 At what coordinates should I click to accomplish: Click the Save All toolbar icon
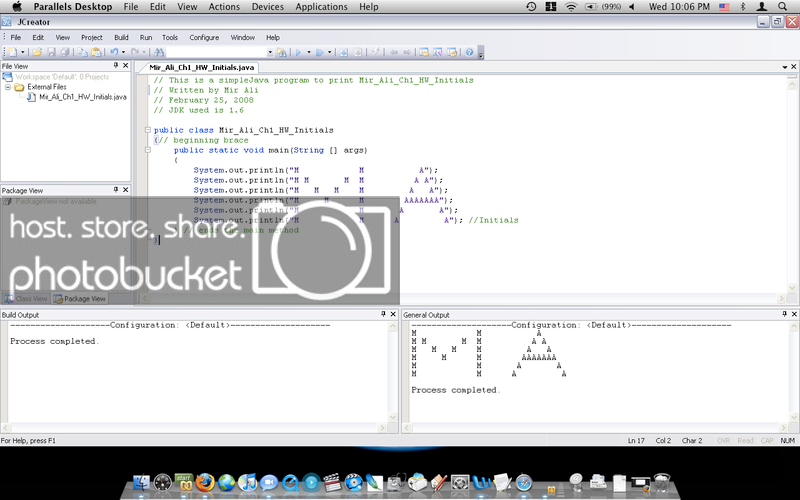pos(65,52)
